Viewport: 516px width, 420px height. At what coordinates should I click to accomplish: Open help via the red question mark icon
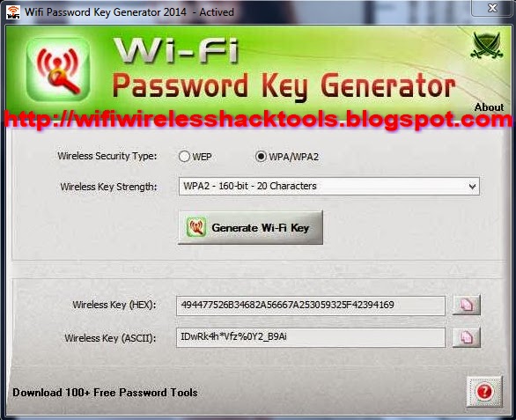click(x=484, y=391)
